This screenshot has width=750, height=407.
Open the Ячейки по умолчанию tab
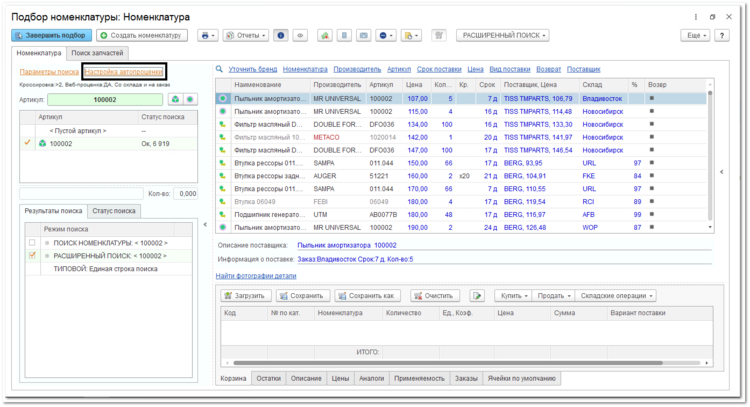(x=521, y=379)
